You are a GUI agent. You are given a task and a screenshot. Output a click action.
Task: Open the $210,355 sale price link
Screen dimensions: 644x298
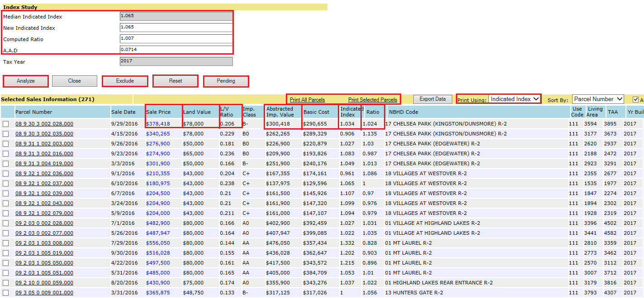coord(158,173)
